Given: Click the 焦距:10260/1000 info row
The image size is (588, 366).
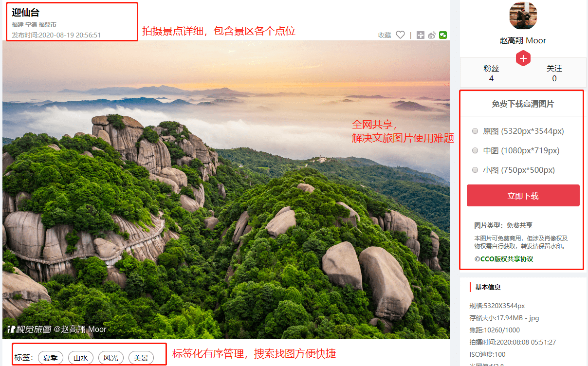Looking at the screenshot, I should [495, 330].
